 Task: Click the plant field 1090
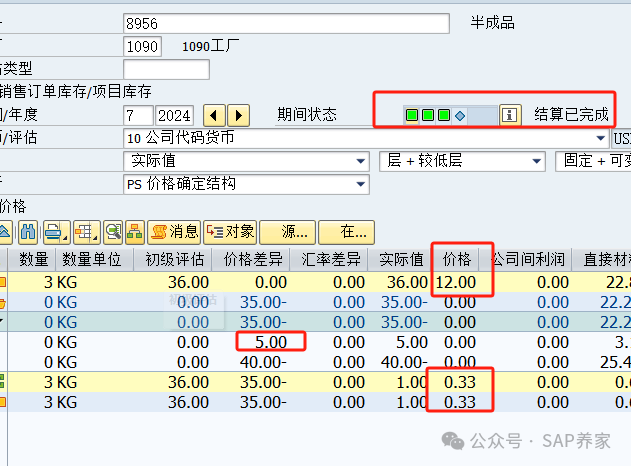coord(142,47)
